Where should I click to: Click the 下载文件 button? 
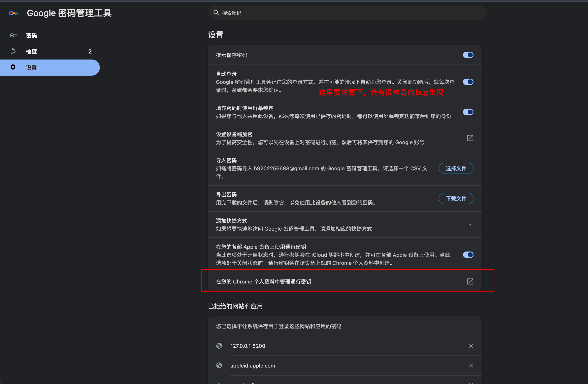(456, 198)
